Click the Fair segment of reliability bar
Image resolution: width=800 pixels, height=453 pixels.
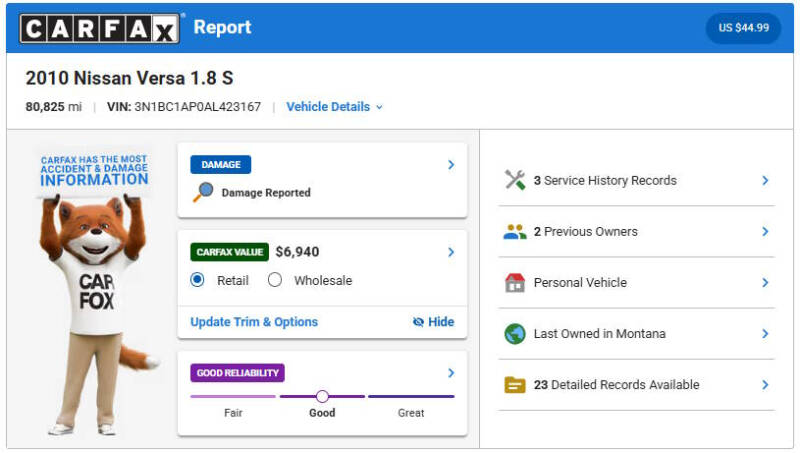233,396
